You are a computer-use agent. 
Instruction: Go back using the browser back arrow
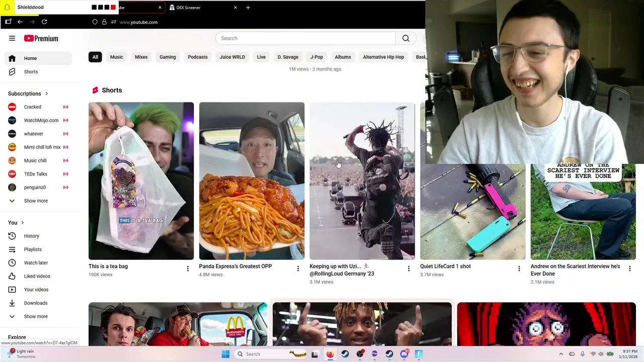click(x=20, y=22)
